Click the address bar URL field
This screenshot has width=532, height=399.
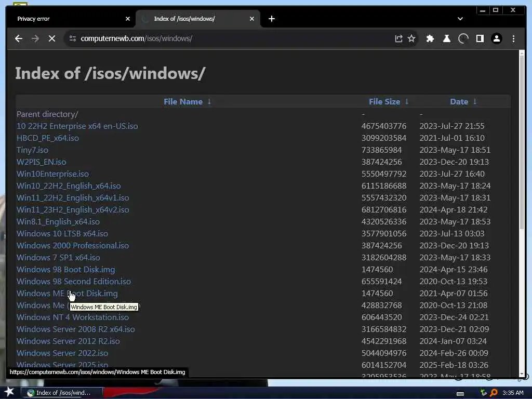[x=234, y=38]
